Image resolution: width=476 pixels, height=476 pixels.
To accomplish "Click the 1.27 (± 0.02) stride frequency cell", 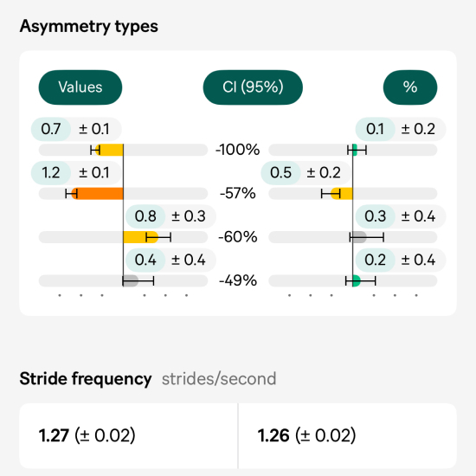I will 129,435.
